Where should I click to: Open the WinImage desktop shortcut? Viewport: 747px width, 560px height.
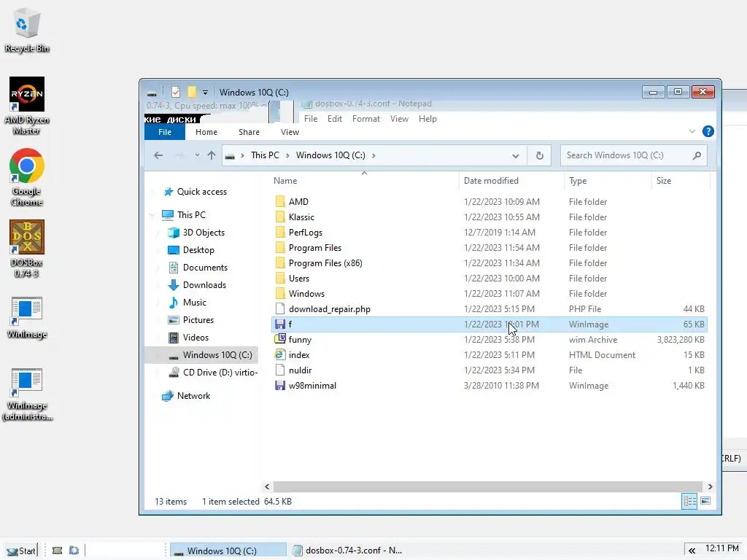point(27,317)
